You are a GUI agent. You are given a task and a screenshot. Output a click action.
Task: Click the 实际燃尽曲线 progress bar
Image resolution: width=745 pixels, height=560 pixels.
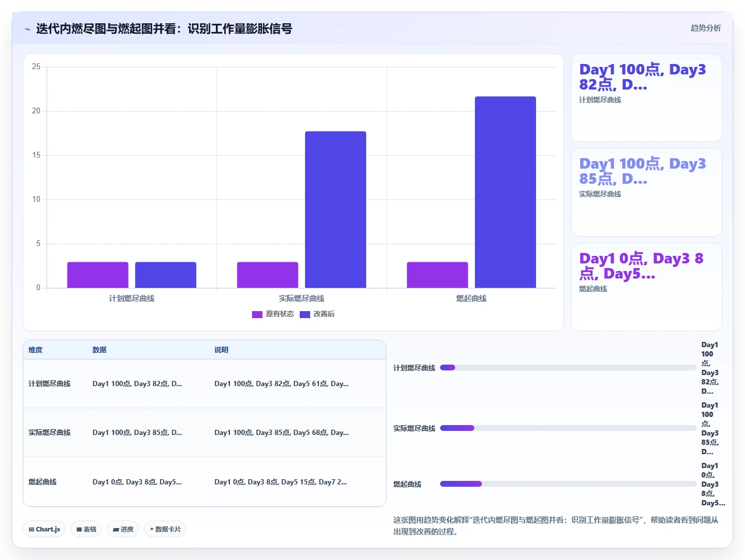(x=568, y=428)
